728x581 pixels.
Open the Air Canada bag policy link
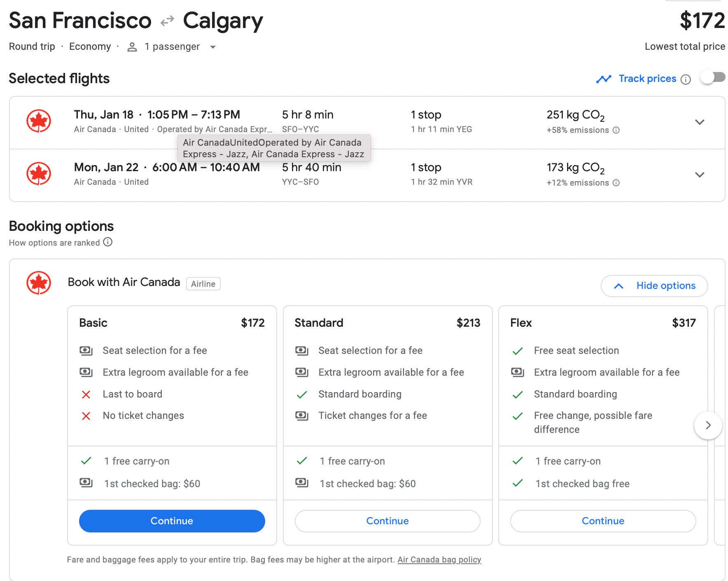coord(439,560)
